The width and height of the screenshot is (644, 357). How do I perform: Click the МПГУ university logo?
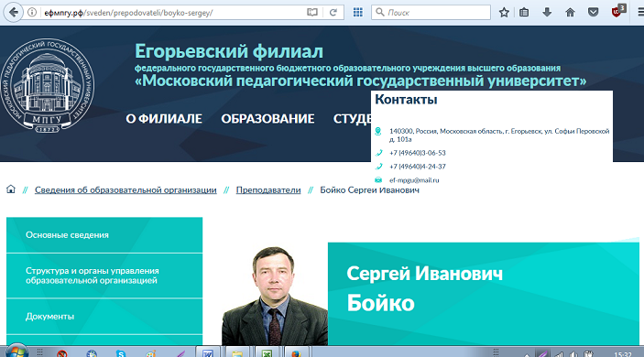click(x=48, y=85)
